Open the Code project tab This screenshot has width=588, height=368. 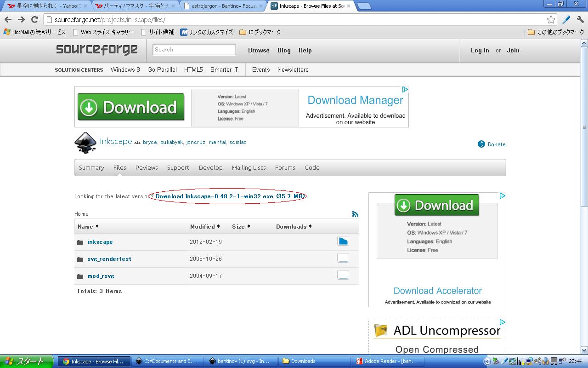coord(312,167)
